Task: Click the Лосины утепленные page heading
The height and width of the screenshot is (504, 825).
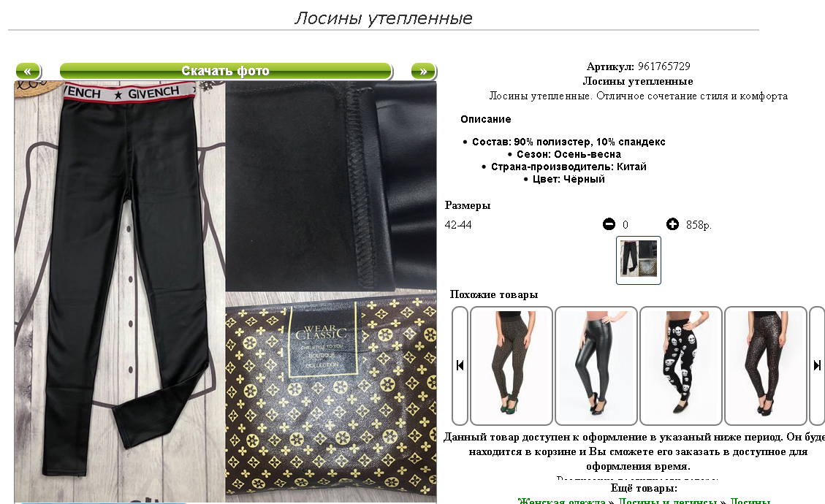Action: (383, 18)
